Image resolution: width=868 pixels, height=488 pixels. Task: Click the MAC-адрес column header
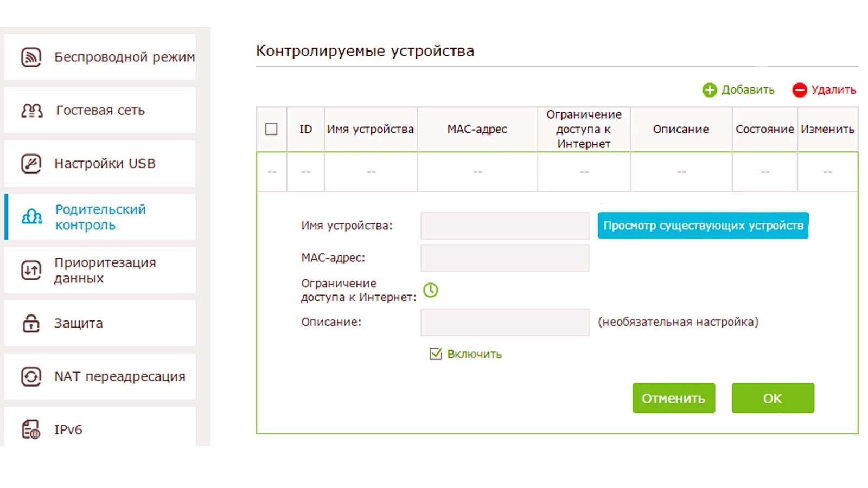(477, 129)
